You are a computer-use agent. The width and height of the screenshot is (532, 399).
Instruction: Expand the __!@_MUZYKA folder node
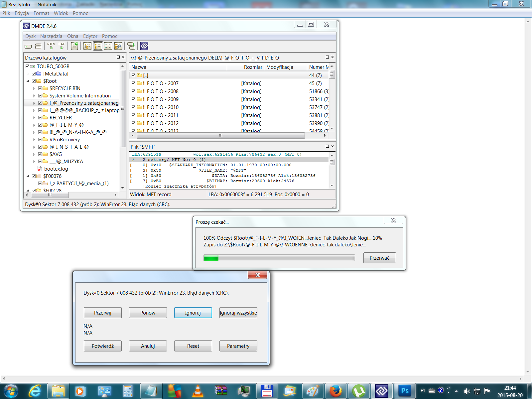[x=34, y=162]
